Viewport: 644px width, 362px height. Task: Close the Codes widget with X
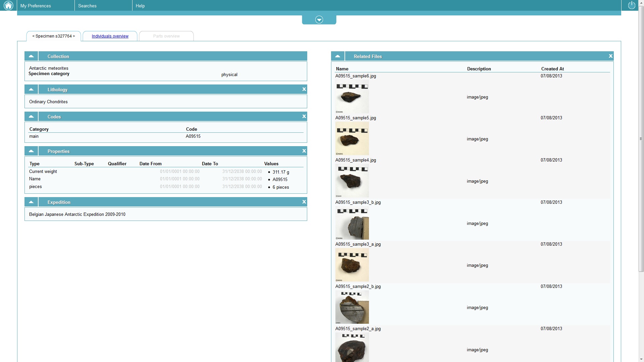click(x=304, y=116)
